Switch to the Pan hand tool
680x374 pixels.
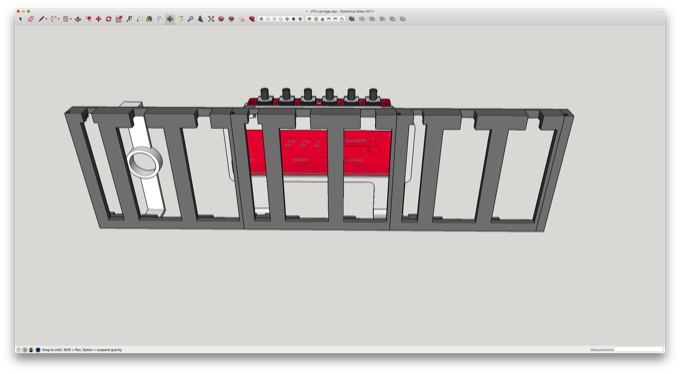(180, 19)
